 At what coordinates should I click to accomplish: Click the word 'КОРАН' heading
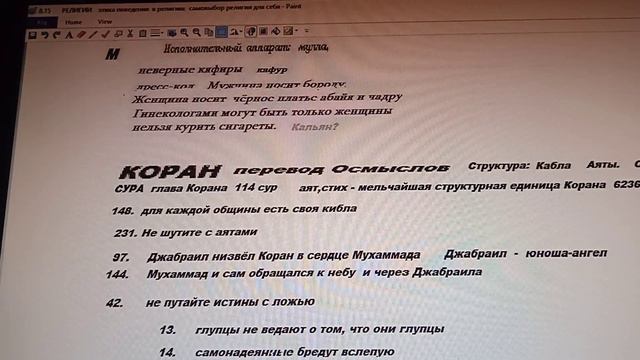tap(170, 171)
